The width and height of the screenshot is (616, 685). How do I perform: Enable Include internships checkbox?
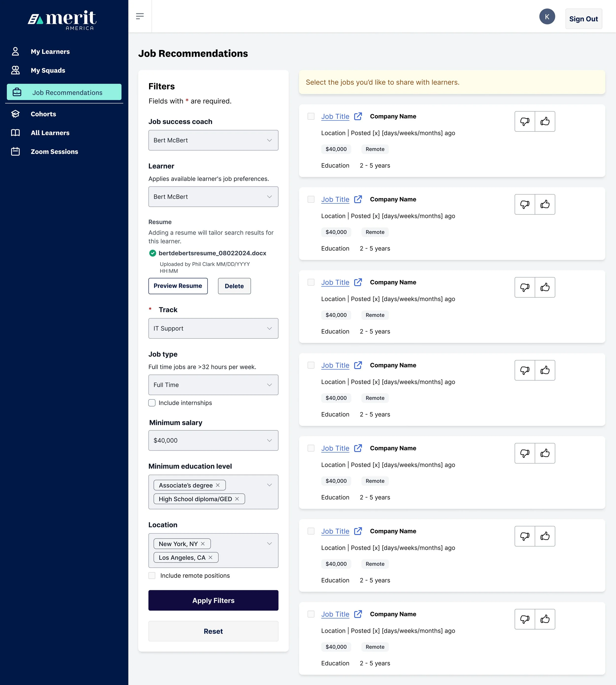tap(152, 403)
